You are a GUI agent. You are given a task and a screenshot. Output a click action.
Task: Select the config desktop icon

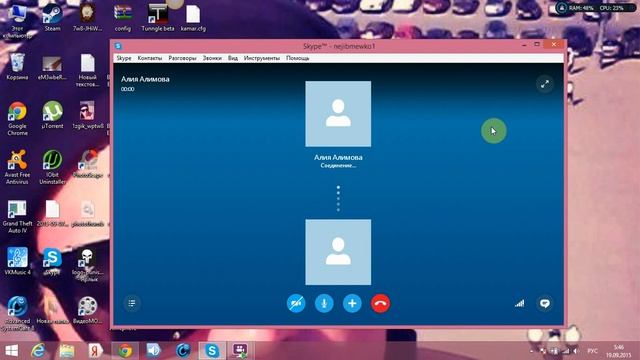[123, 17]
